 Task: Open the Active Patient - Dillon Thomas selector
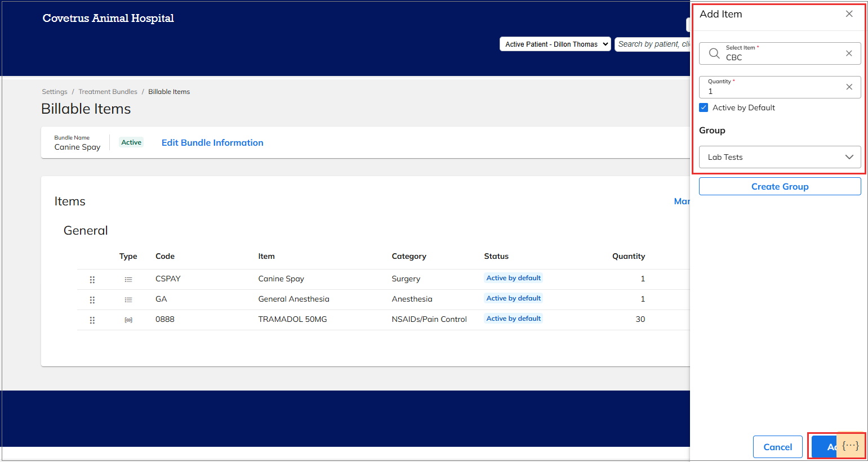coord(555,43)
